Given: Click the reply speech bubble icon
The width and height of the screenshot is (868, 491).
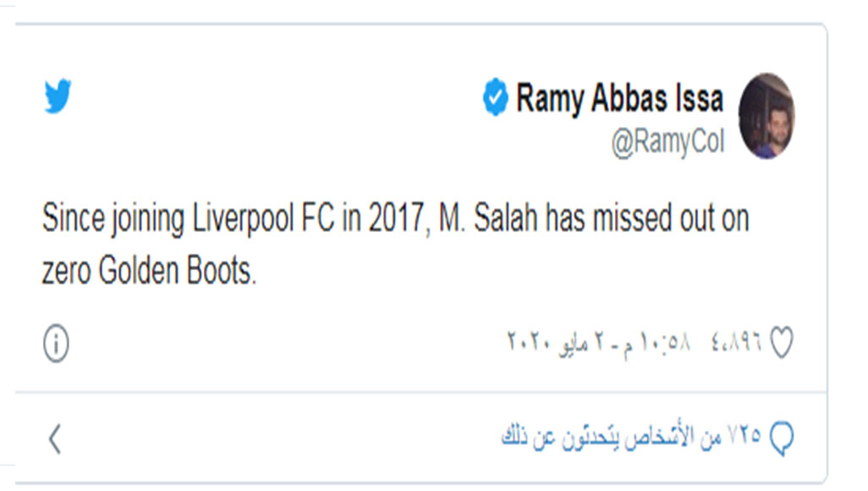Looking at the screenshot, I should (x=782, y=438).
